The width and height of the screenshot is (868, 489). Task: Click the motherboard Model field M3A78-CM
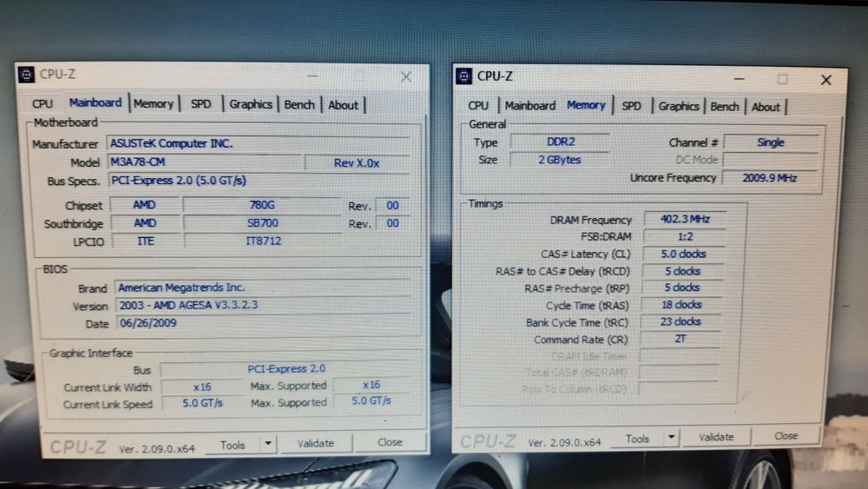206,162
